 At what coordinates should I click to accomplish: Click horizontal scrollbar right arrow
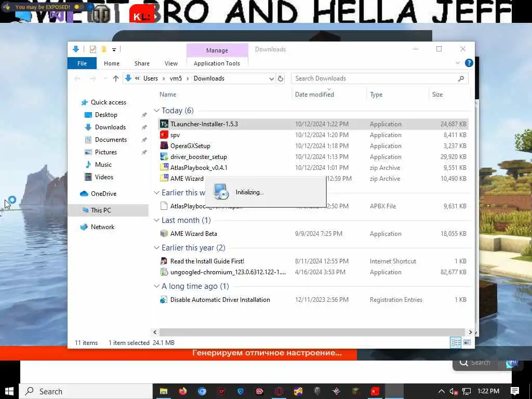pyautogui.click(x=470, y=332)
